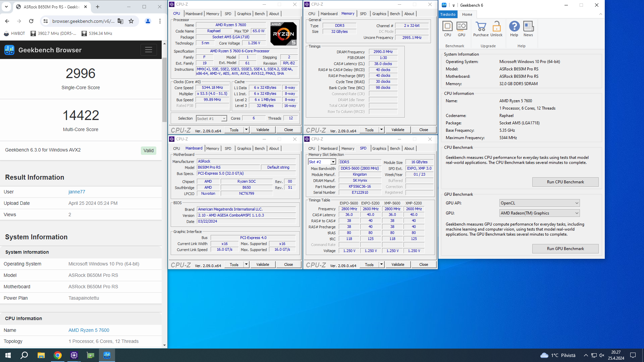This screenshot has width=644, height=362.
Task: Switch to CPU-Z from taskbar
Action: [x=74, y=355]
